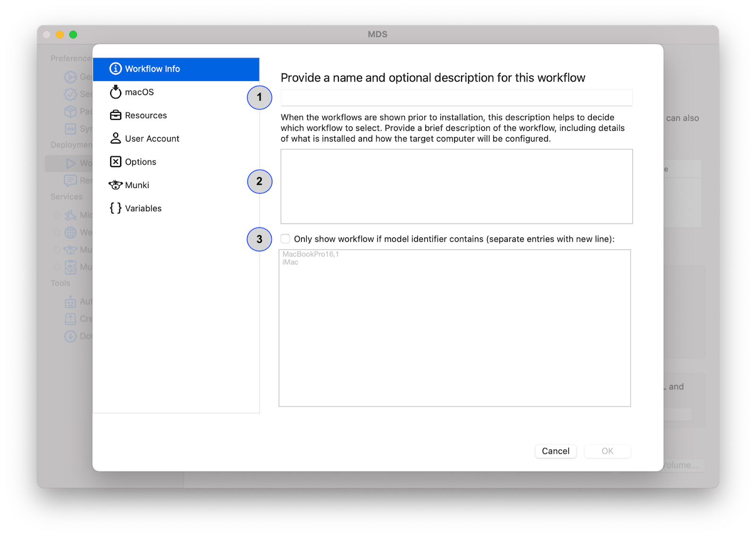This screenshot has width=756, height=537.
Task: Click the yellow minimize button of MDS window
Action: (60, 34)
